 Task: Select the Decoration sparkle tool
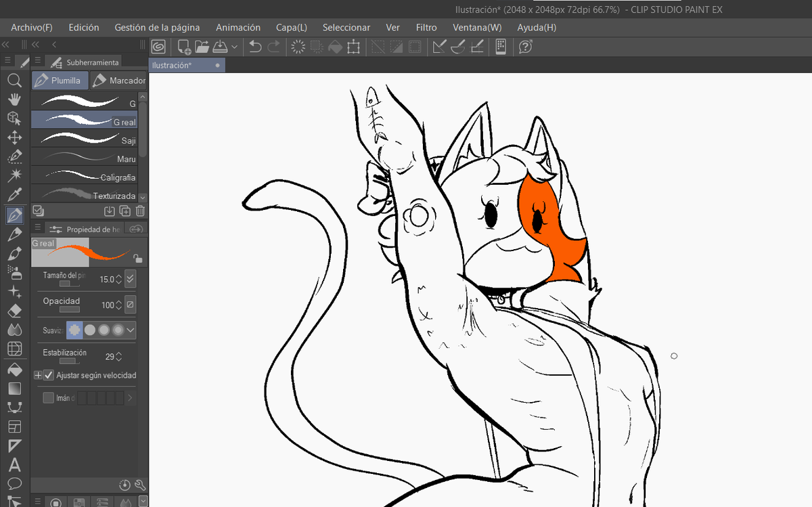coord(14,291)
